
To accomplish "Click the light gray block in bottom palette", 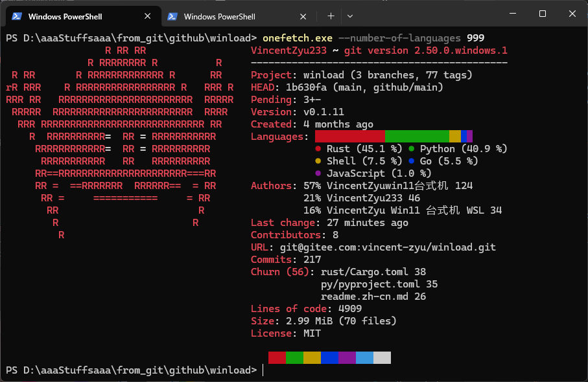I will (382, 357).
